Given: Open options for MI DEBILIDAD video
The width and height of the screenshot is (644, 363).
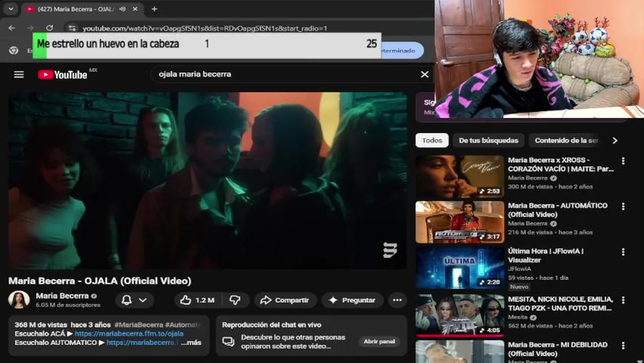Looking at the screenshot, I should 623,346.
